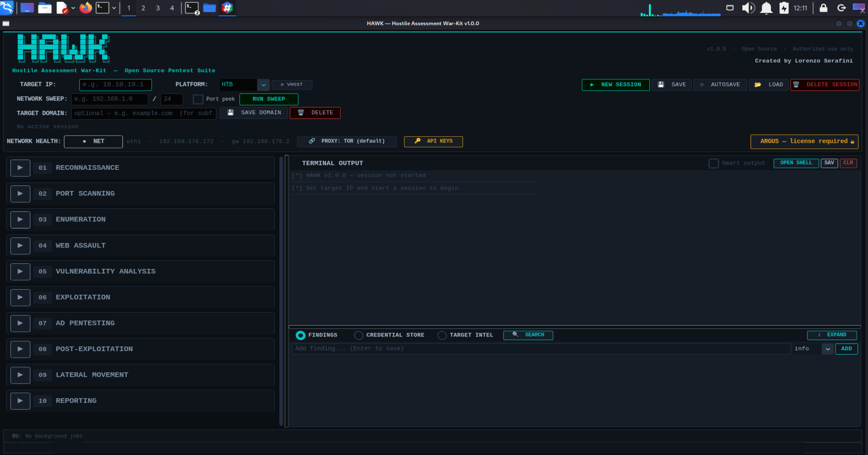Expand the 02 Port Scanning section
This screenshot has width=868, height=455.
[20, 194]
